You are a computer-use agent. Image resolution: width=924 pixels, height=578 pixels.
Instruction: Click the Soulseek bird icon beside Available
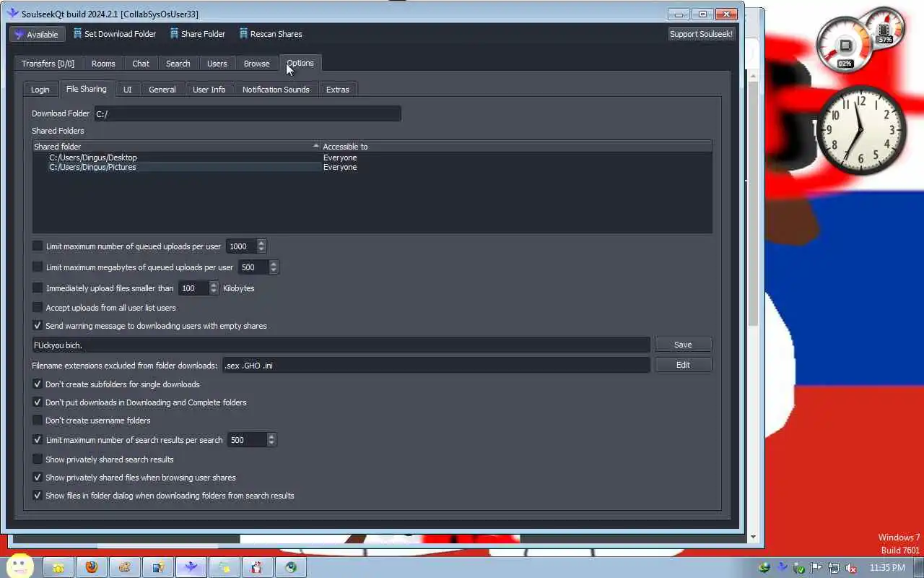(19, 34)
